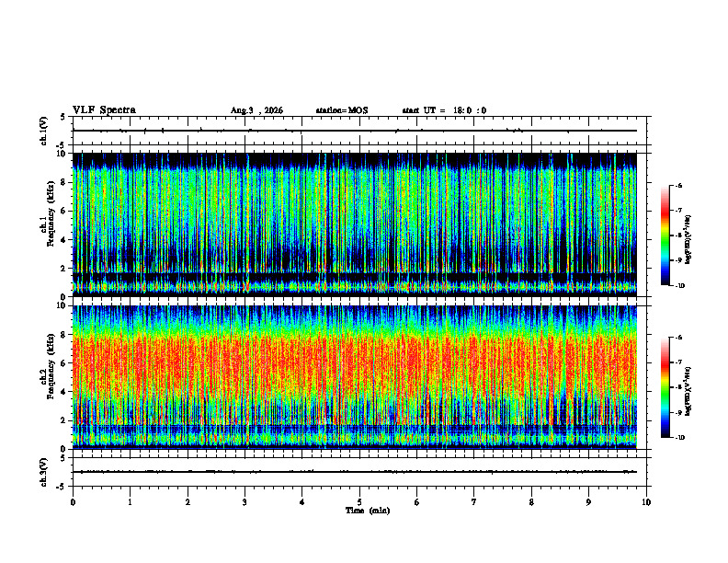Viewport: 728px width, 563px height.
Task: Click the ch.1 spectrogram color bar
Action: point(665,236)
